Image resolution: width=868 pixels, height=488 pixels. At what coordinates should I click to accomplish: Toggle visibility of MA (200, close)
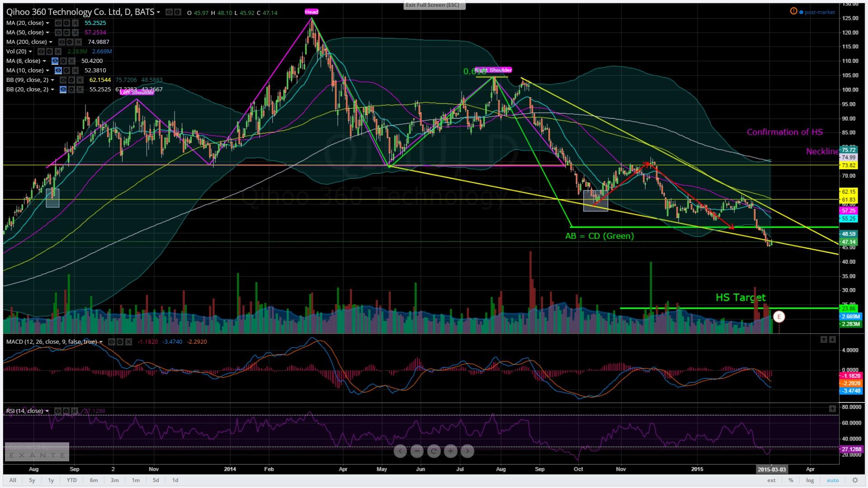click(62, 42)
